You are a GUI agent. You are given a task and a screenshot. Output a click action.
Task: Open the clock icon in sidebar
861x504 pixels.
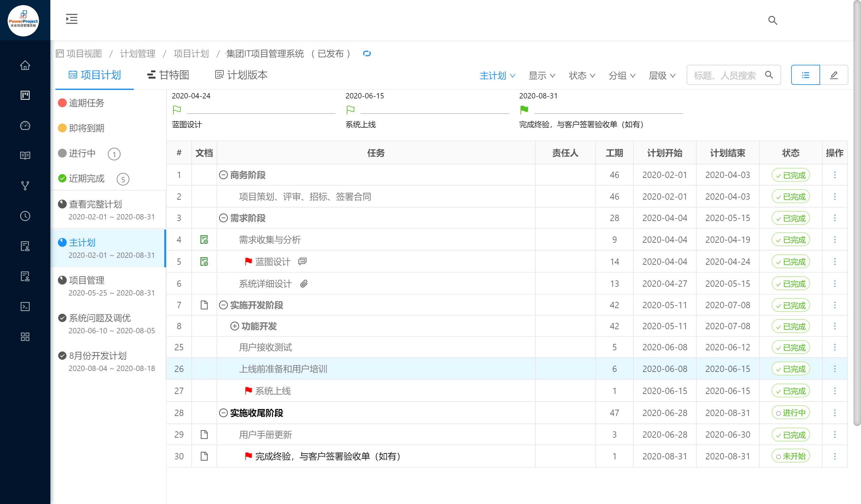[25, 216]
